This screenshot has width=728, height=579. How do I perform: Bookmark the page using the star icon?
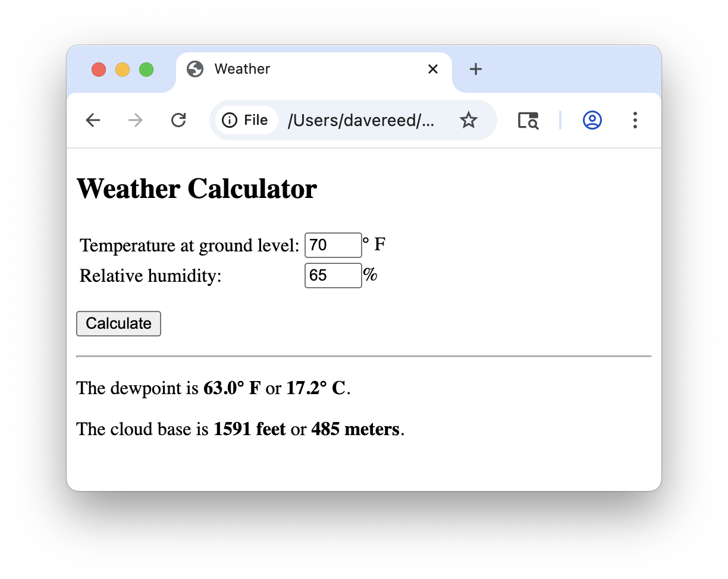[469, 120]
